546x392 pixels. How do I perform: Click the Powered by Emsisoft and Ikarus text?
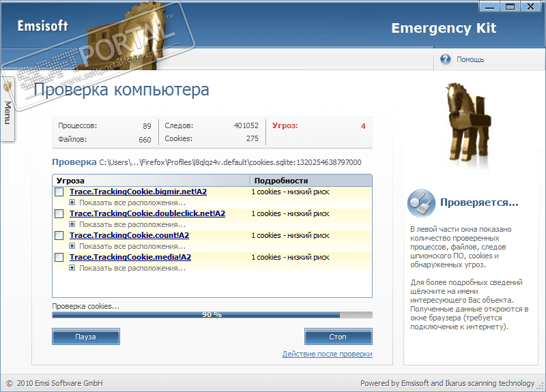click(x=447, y=383)
